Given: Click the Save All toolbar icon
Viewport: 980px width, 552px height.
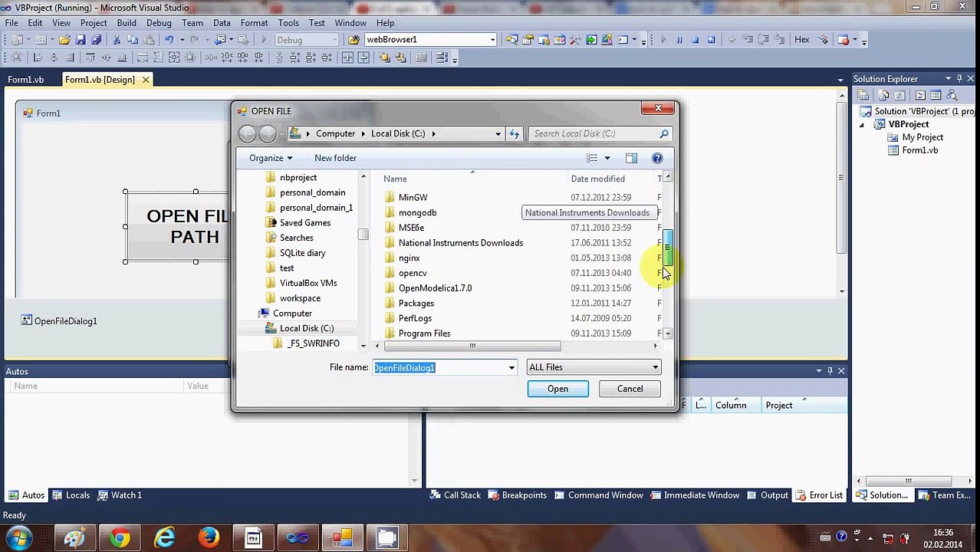Looking at the screenshot, I should (96, 40).
